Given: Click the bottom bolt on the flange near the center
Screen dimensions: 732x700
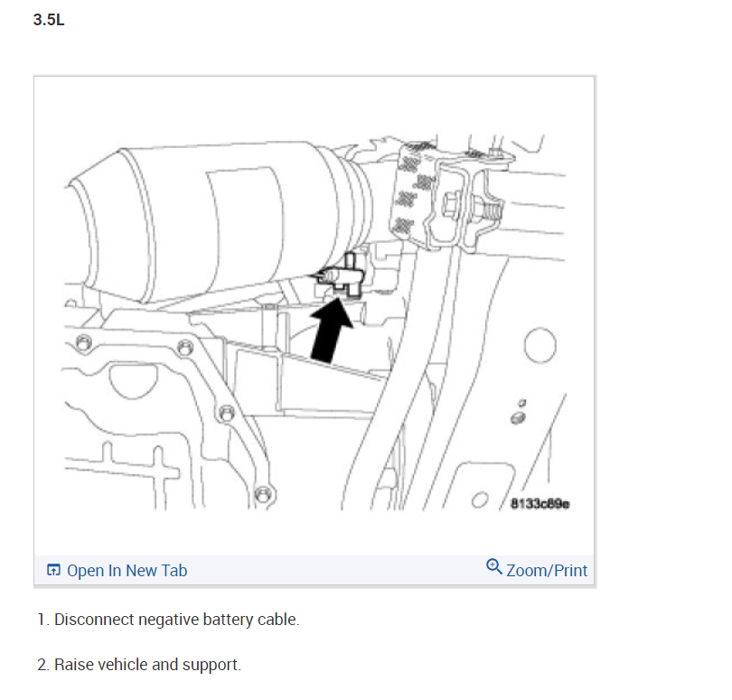Looking at the screenshot, I should [x=263, y=494].
